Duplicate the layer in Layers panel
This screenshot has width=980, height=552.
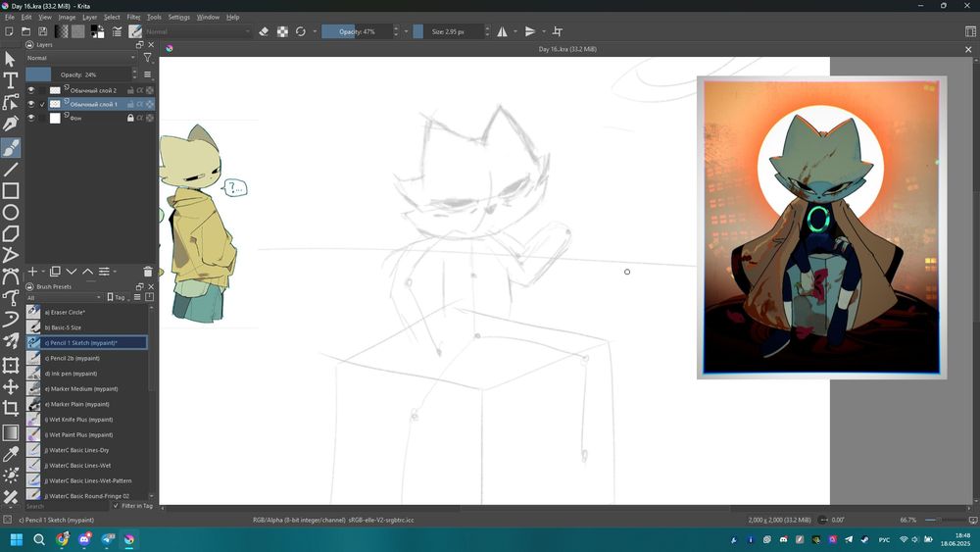click(55, 272)
